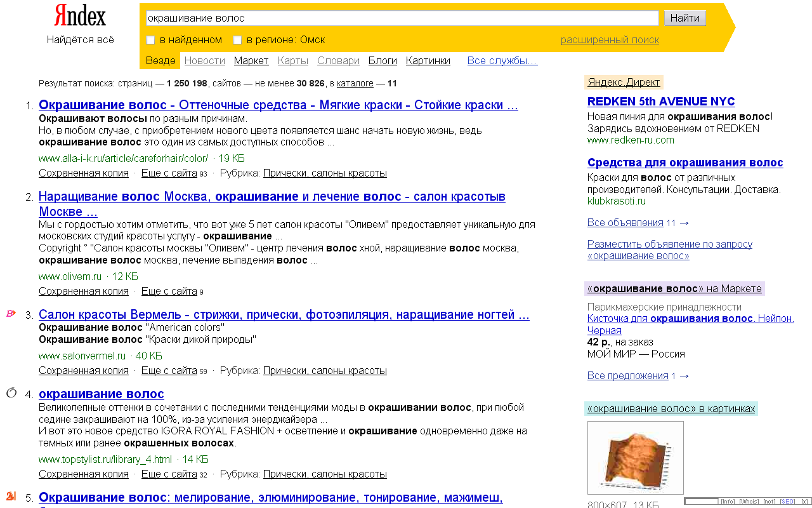Open [SEO] in the bottom toolbar
Viewport: 812px width, 508px height.
pos(787,500)
